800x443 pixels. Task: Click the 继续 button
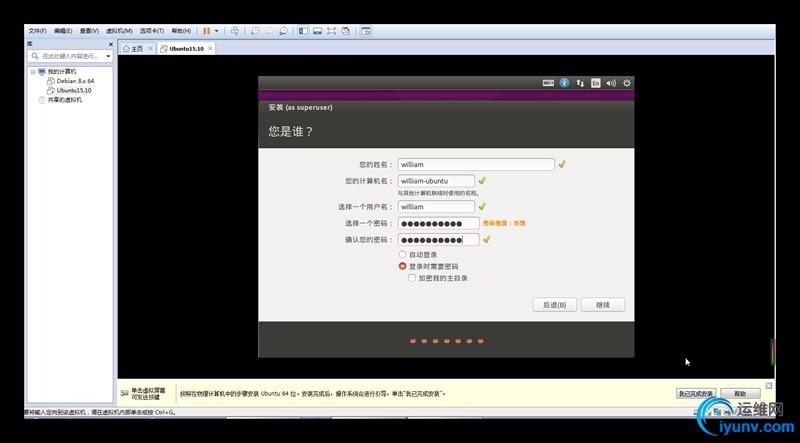(x=603, y=305)
